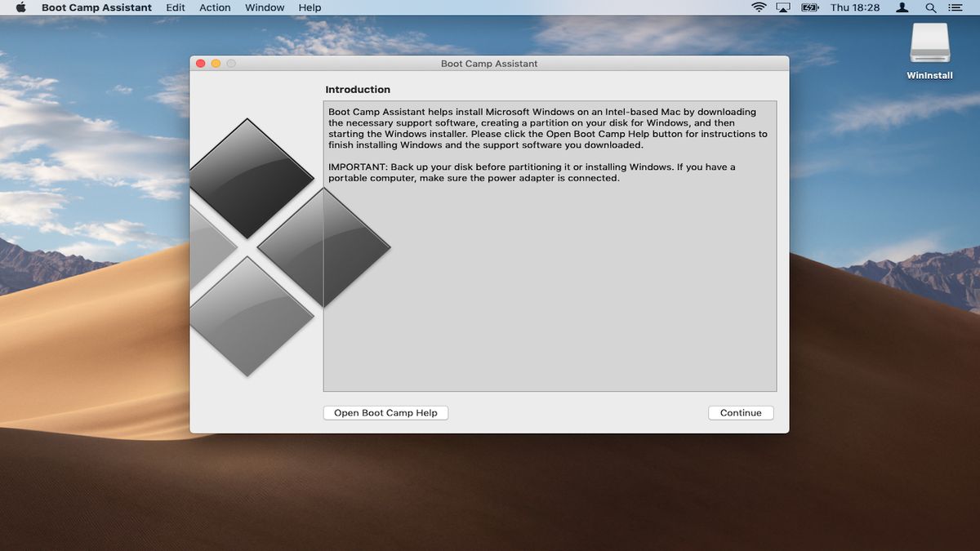Viewport: 980px width, 551px height.
Task: Click the Wi-Fi status icon
Action: point(759,7)
